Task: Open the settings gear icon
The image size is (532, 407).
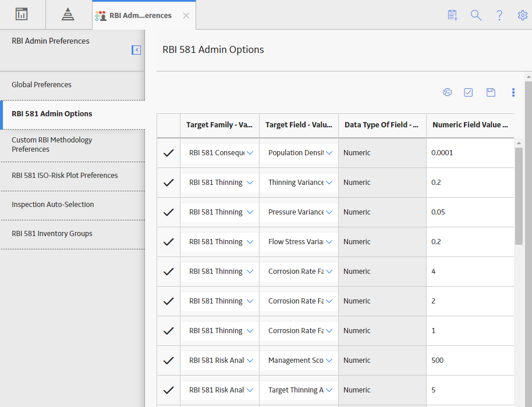Action: (x=523, y=15)
